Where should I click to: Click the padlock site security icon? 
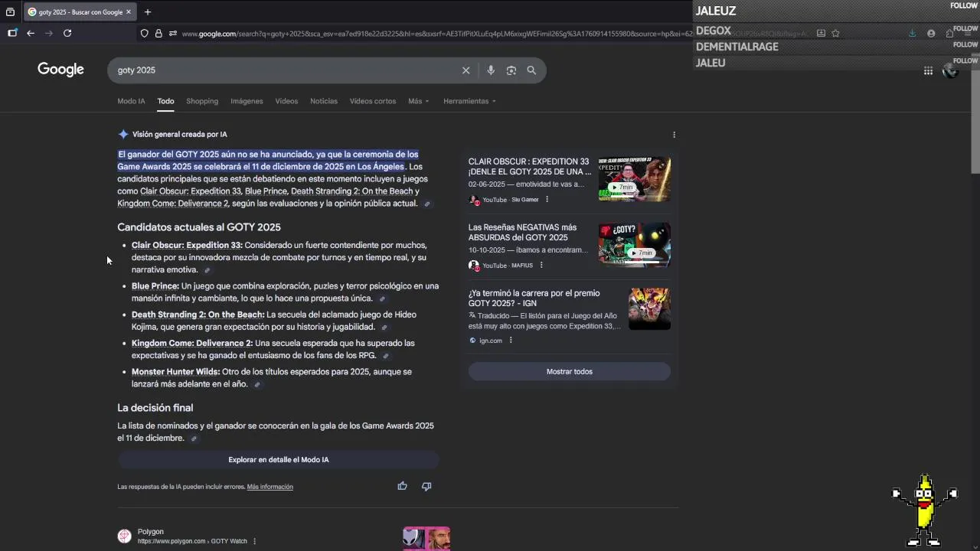(158, 33)
